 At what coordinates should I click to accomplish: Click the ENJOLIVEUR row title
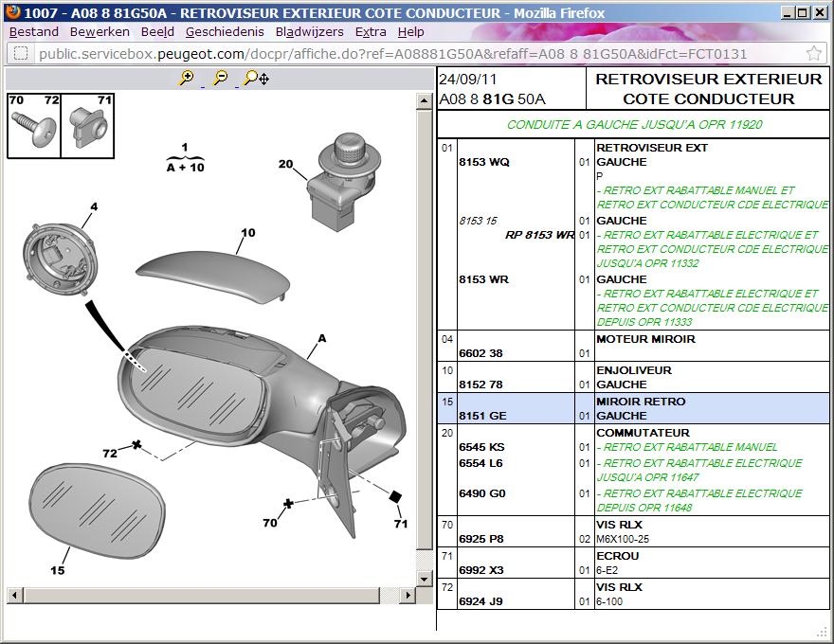(x=634, y=370)
